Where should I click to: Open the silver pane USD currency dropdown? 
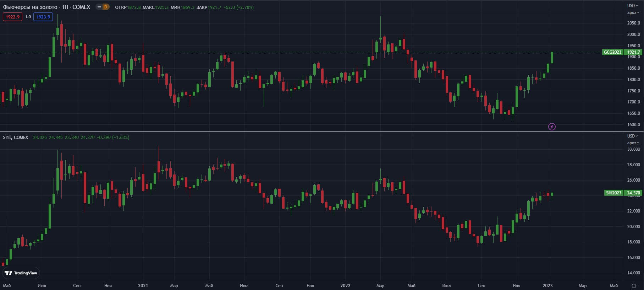point(632,136)
